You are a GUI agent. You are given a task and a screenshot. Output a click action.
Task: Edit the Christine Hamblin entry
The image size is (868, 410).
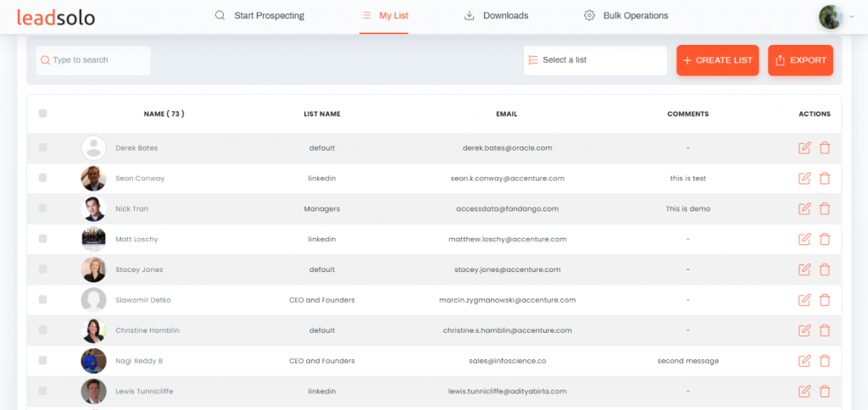point(804,330)
